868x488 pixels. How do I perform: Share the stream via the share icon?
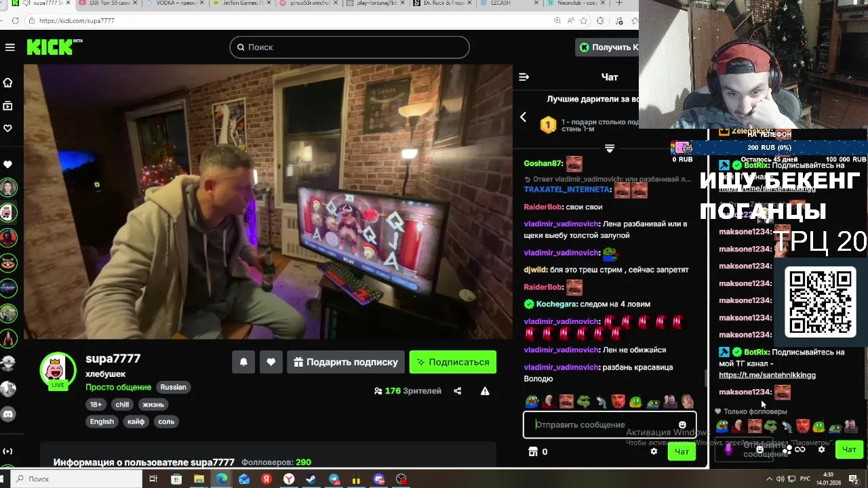tap(458, 391)
